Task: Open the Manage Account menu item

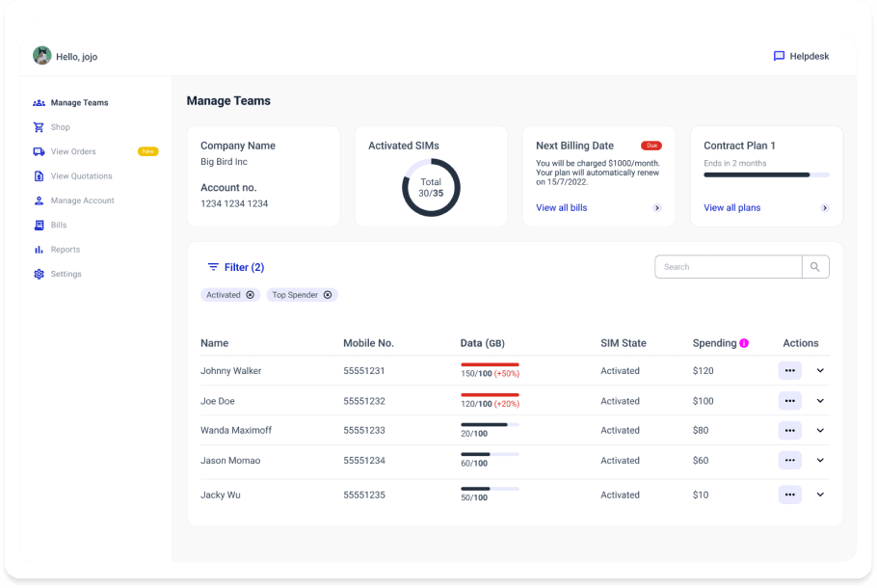Action: click(82, 200)
